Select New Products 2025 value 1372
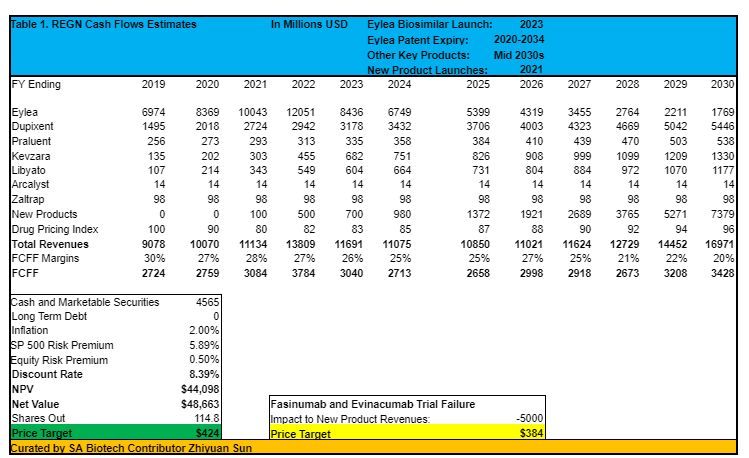The image size is (749, 458). point(478,214)
